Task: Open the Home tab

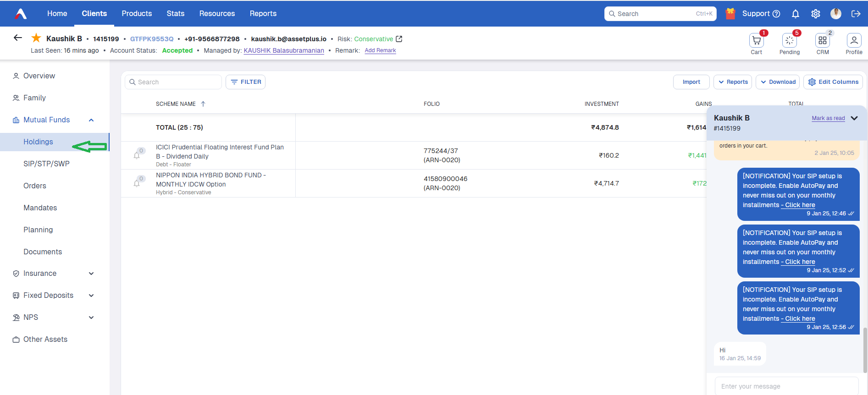Action: point(57,14)
